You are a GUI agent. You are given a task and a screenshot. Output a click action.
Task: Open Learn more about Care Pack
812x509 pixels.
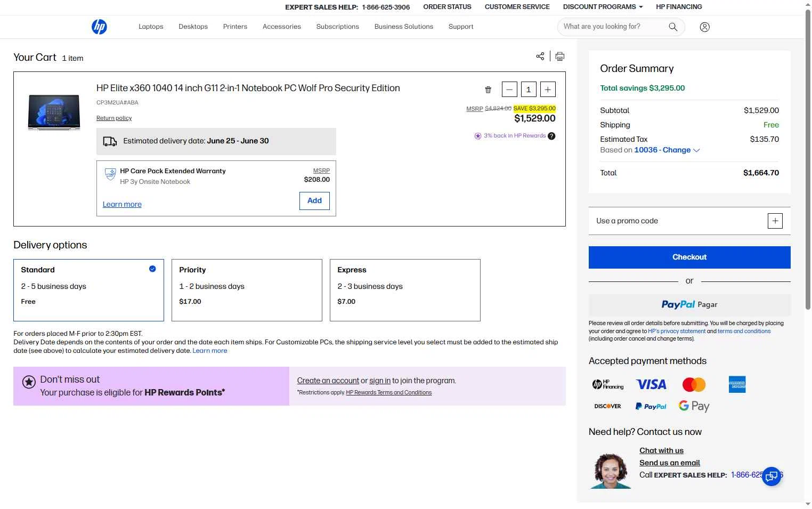click(122, 205)
